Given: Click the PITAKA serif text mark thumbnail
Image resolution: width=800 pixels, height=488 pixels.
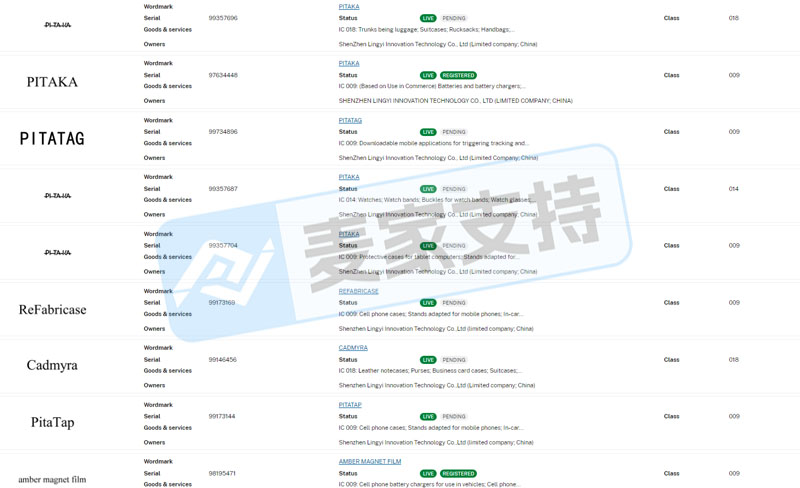Looking at the screenshot, I should tap(52, 82).
